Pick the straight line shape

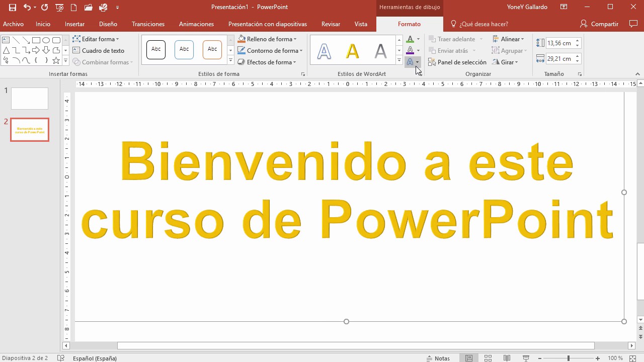16,40
